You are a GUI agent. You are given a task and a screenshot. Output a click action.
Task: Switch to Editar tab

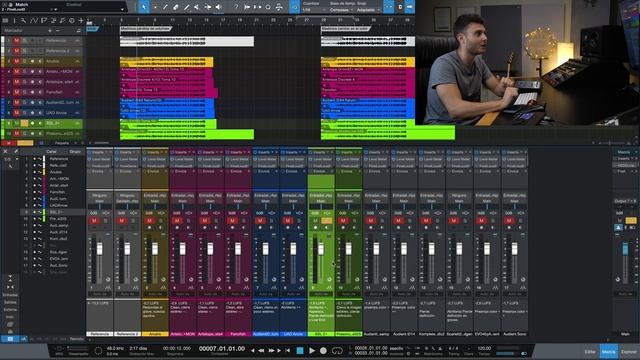[x=590, y=352]
